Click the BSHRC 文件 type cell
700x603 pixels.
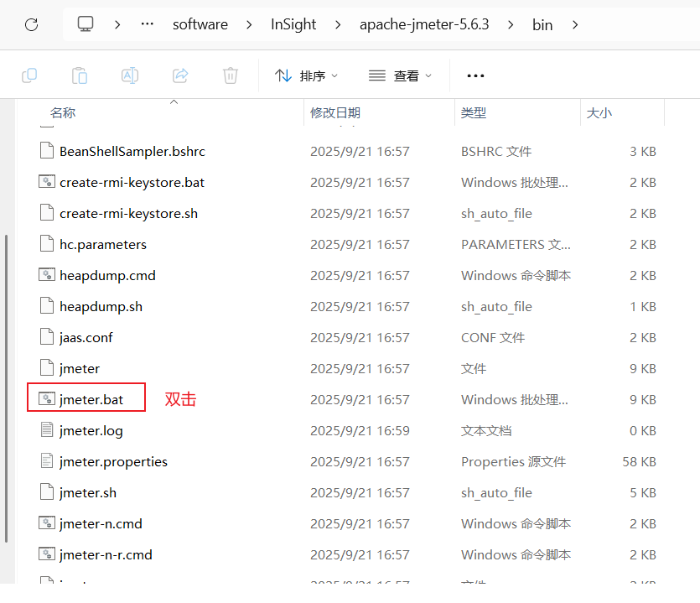pyautogui.click(x=496, y=152)
